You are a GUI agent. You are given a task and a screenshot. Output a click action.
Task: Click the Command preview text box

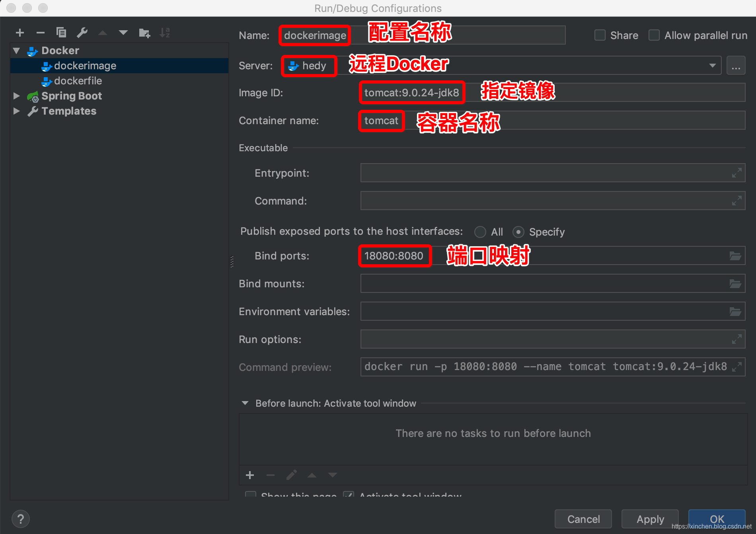(x=553, y=366)
